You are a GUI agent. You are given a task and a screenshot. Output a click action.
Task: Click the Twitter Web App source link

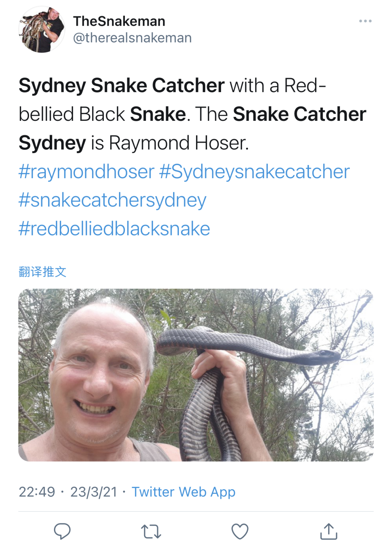(184, 492)
